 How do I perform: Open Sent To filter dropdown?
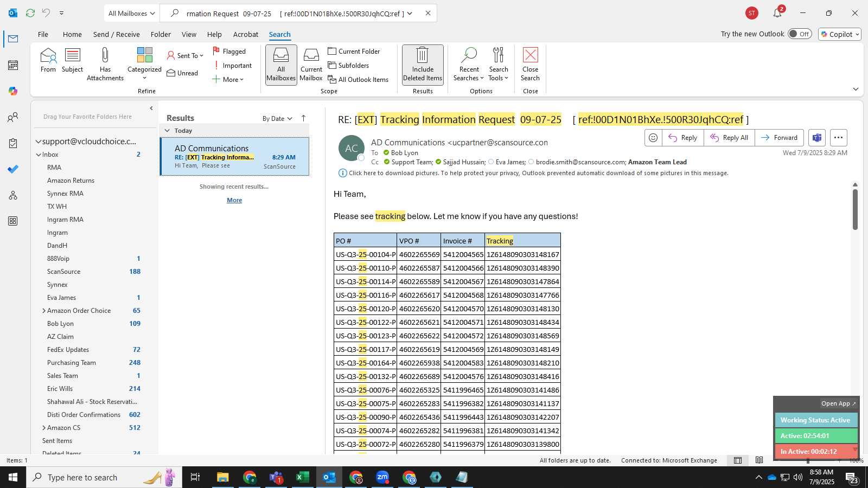point(185,55)
